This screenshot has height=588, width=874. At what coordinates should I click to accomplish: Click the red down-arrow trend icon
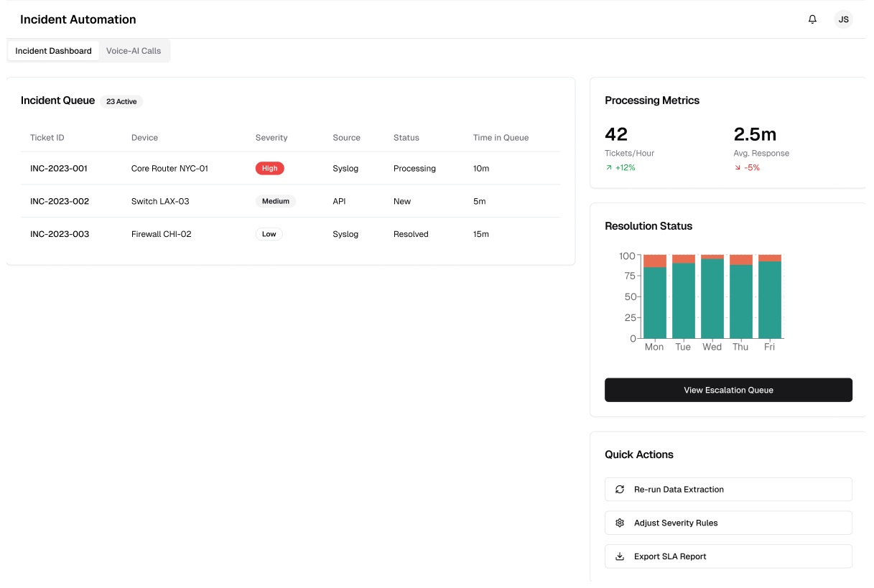738,167
